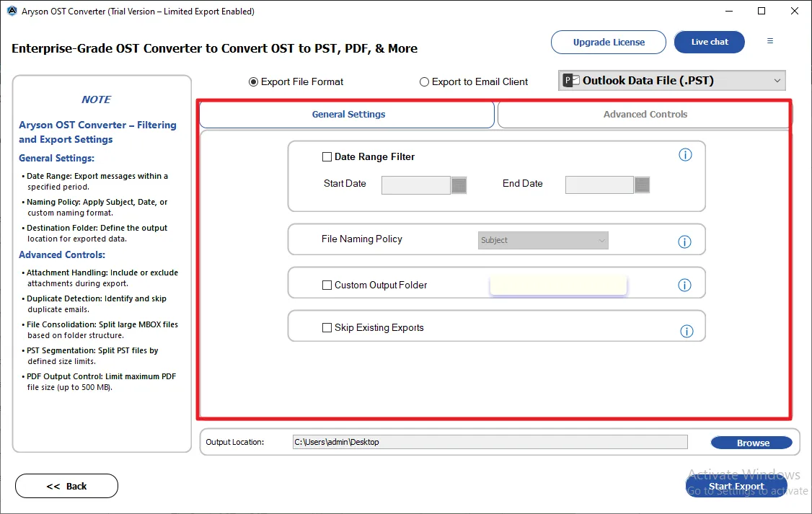Click the 'General Settings:' heading in the NOTE panel
Screen dimensions: 812x514
[x=56, y=159]
